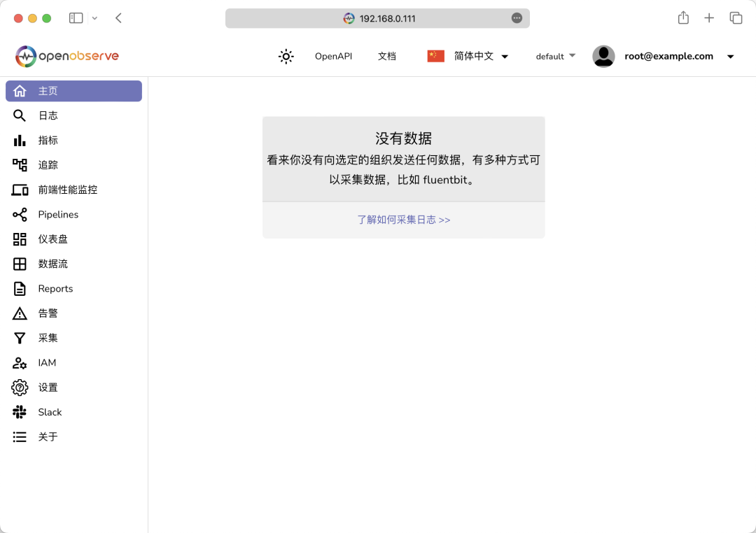Click the OpenAPI menu item
This screenshot has height=533, width=756.
[333, 56]
